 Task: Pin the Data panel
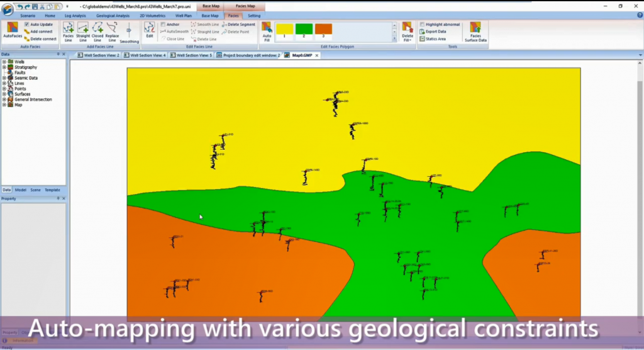point(58,54)
